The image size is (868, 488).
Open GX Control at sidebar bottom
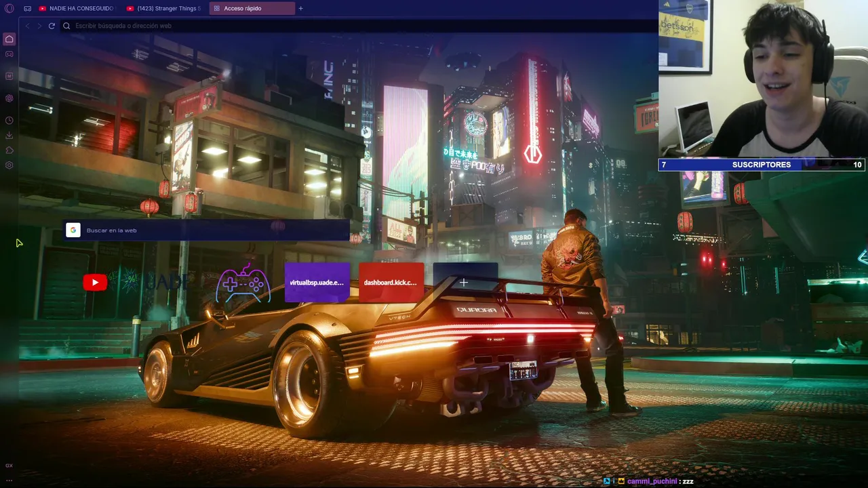(x=9, y=466)
